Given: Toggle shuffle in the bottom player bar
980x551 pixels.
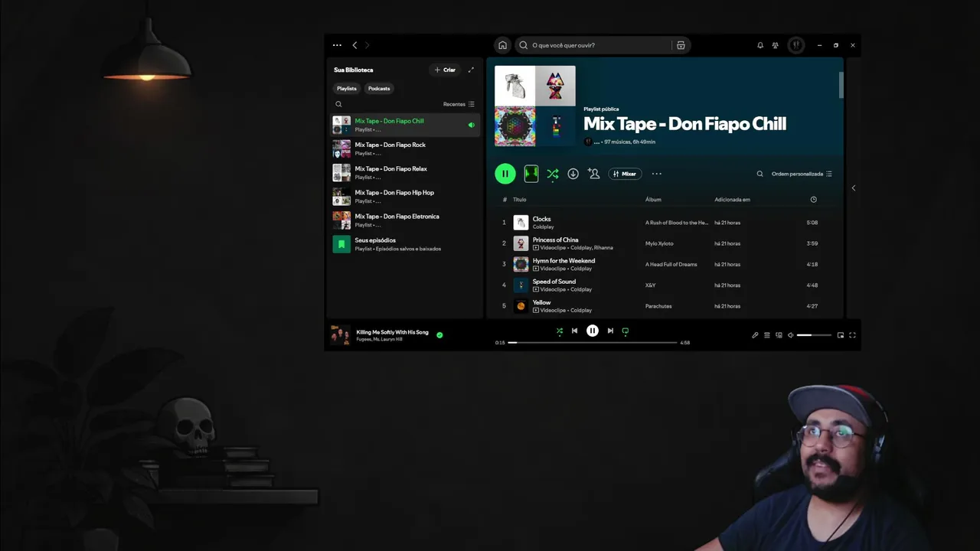Looking at the screenshot, I should pos(560,331).
